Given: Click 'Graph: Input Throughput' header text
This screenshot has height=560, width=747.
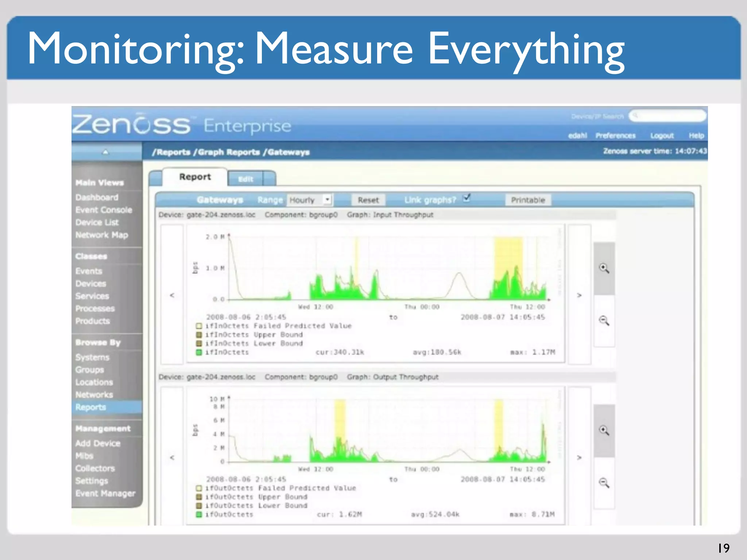Looking at the screenshot, I should 390,215.
